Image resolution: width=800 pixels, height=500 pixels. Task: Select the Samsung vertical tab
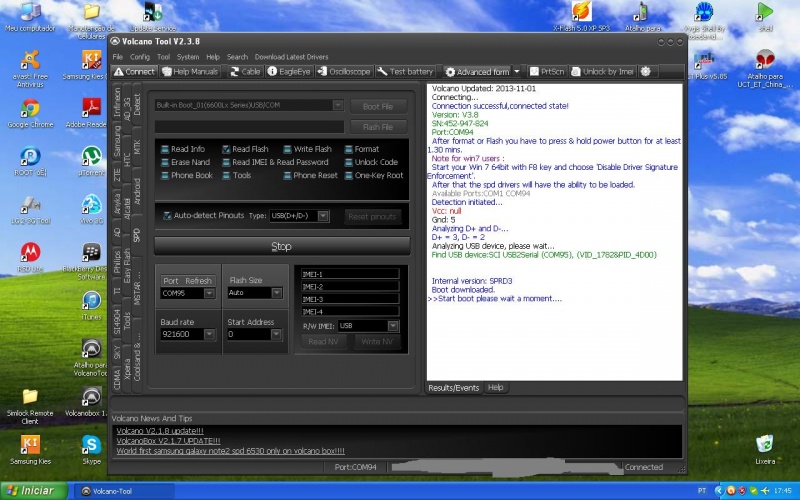click(117, 141)
